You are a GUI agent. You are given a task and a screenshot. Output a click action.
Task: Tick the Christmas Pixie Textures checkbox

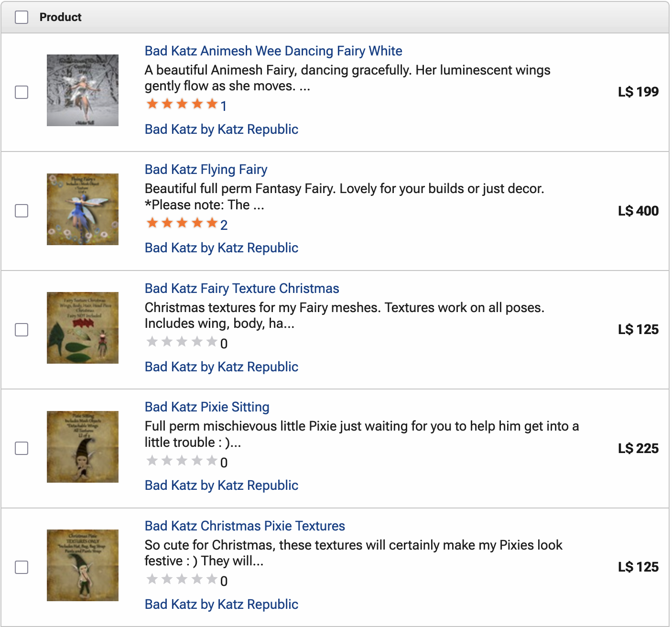(22, 567)
